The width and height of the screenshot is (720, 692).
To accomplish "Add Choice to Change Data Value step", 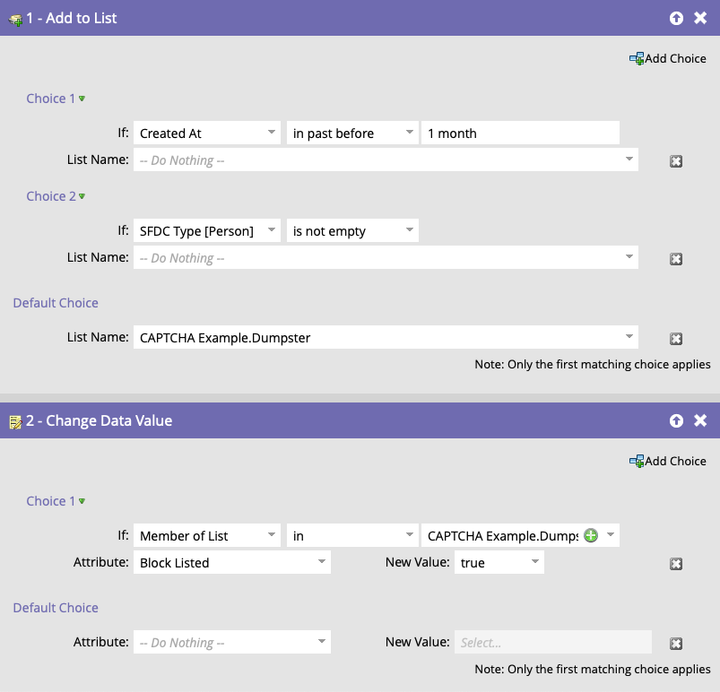I will 667,461.
